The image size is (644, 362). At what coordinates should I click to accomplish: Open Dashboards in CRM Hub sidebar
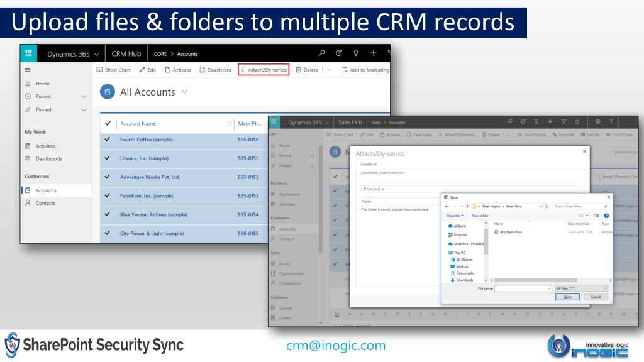(x=49, y=158)
